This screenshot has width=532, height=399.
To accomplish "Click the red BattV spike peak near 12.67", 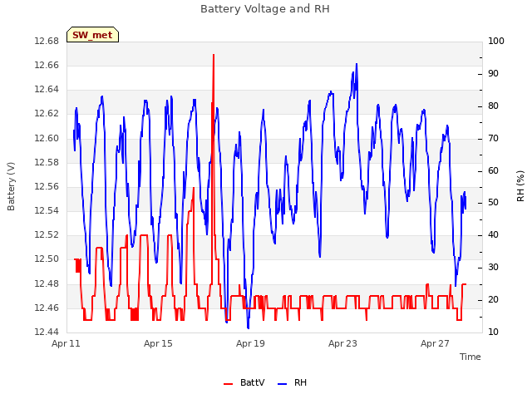I will 214,55.
